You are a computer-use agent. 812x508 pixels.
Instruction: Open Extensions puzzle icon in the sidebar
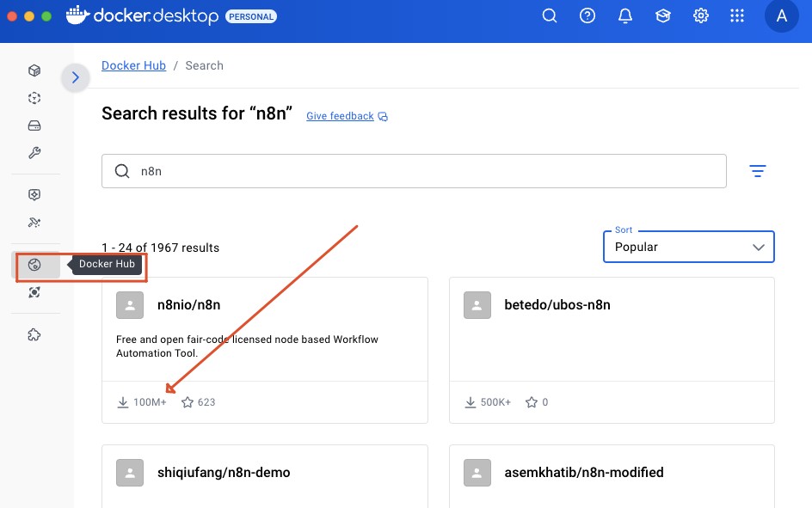click(x=34, y=334)
